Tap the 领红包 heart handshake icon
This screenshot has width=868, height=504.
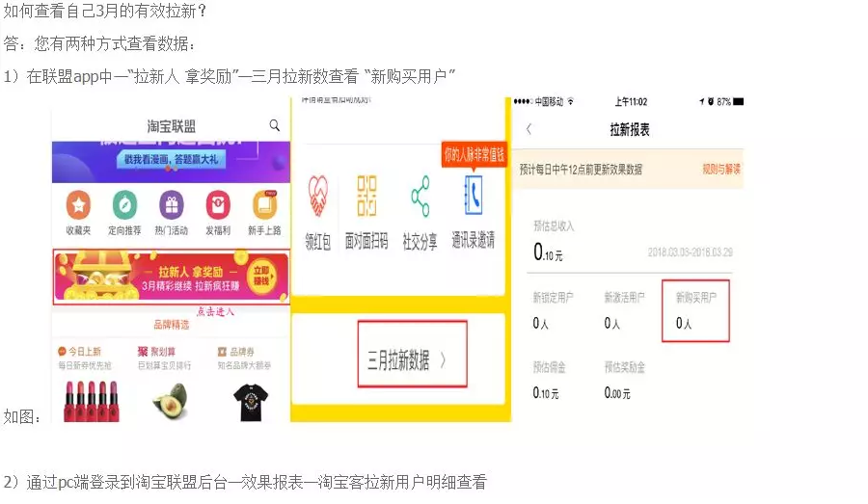pyautogui.click(x=317, y=196)
